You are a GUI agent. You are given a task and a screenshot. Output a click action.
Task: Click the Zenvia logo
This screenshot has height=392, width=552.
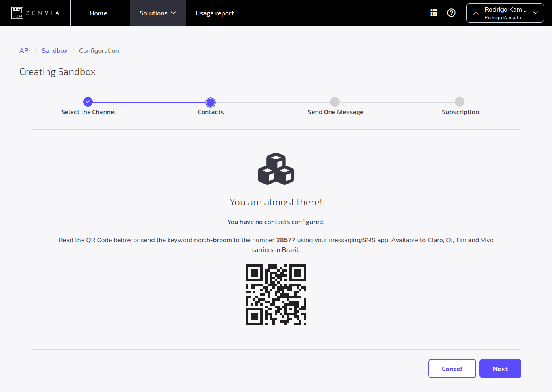(x=35, y=13)
